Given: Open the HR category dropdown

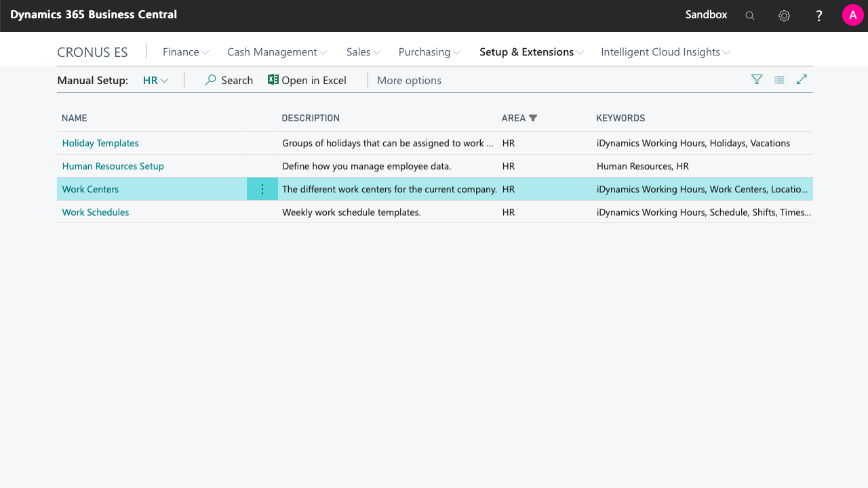Looking at the screenshot, I should click(x=155, y=80).
